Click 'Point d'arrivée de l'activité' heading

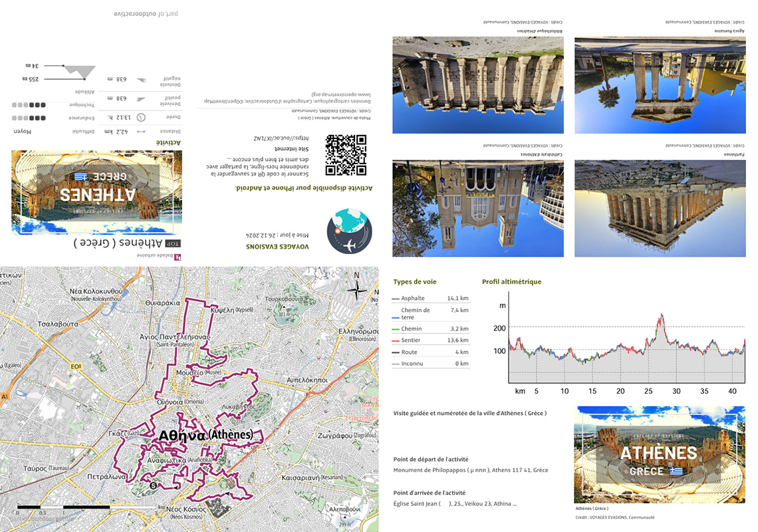coord(430,493)
